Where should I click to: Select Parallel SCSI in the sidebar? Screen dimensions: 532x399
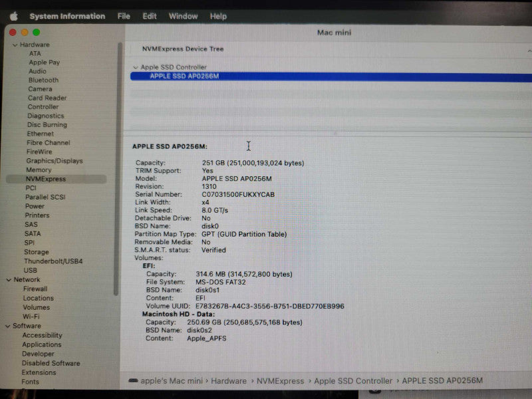45,197
